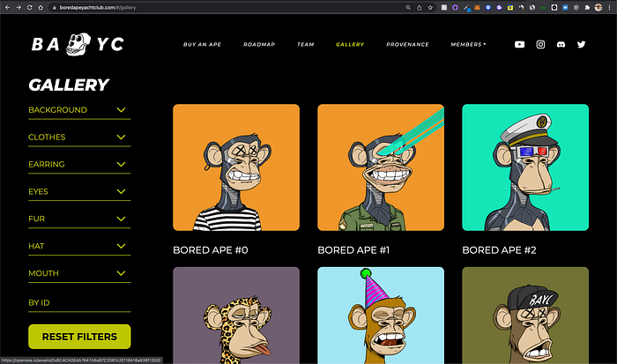This screenshot has width=617, height=364.
Task: Go to BUY AN APE page
Action: click(x=202, y=44)
